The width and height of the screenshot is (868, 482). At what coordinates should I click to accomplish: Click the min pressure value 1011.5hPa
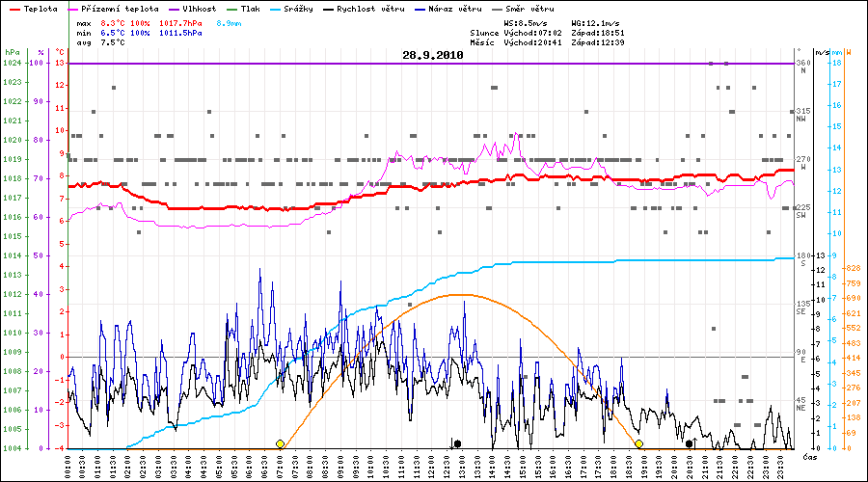click(180, 33)
